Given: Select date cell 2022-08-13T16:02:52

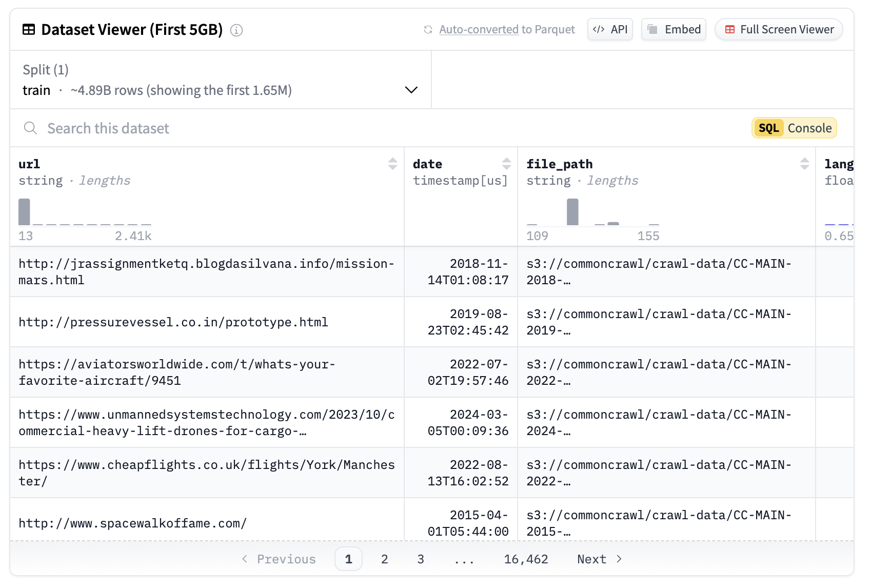Looking at the screenshot, I should (x=461, y=473).
